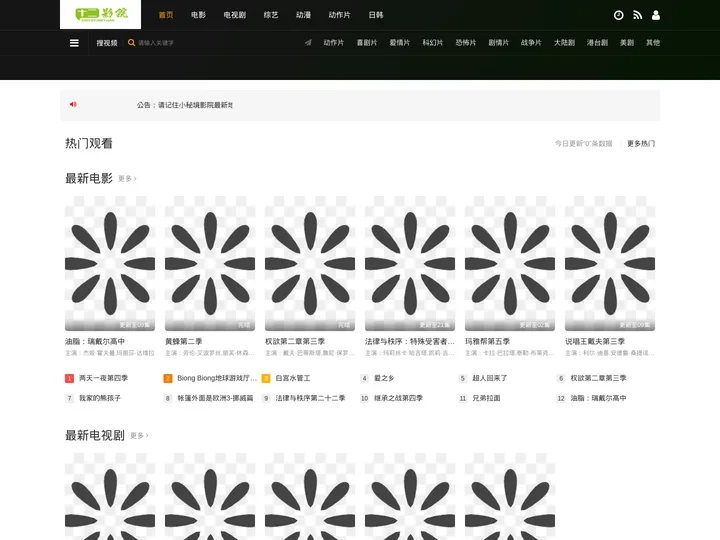Open ranked item 爱之乡
This screenshot has height=540, width=720.
384,378
